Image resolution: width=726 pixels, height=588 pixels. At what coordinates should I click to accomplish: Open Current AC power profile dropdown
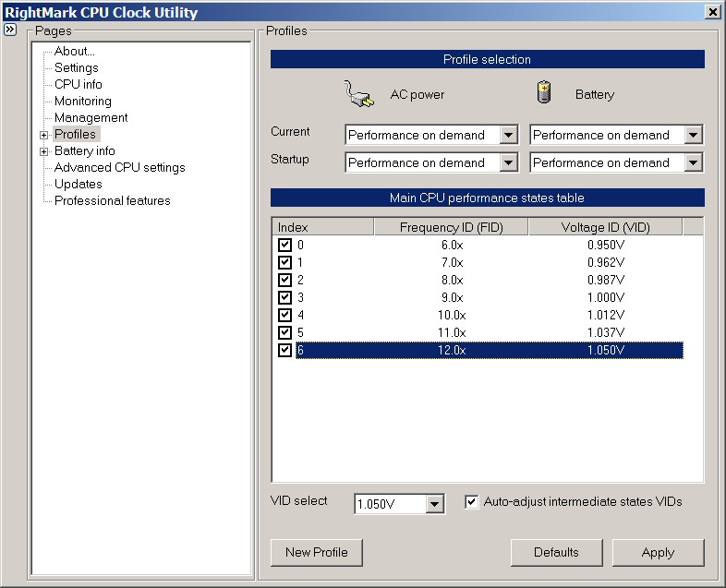click(x=508, y=135)
